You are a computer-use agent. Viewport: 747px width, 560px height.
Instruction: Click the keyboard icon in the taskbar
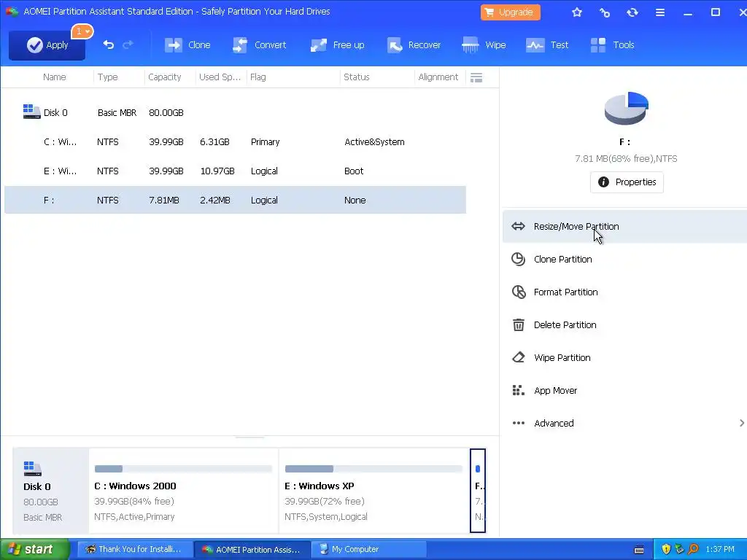(x=639, y=550)
